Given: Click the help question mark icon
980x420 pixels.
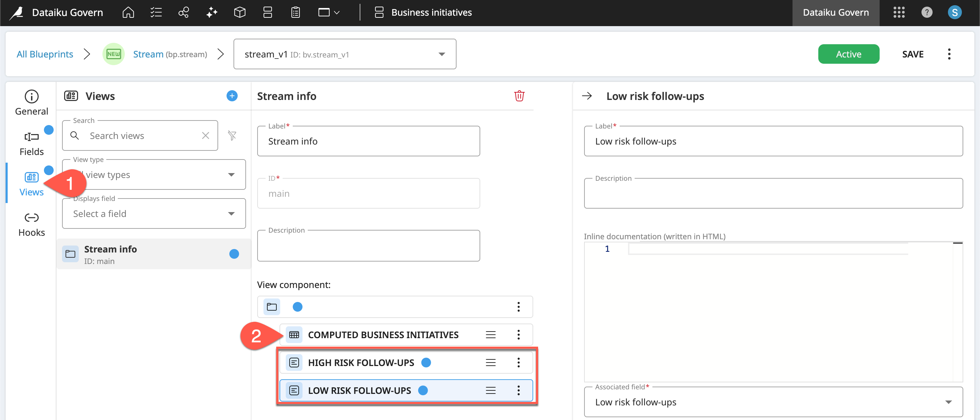Looking at the screenshot, I should (927, 13).
